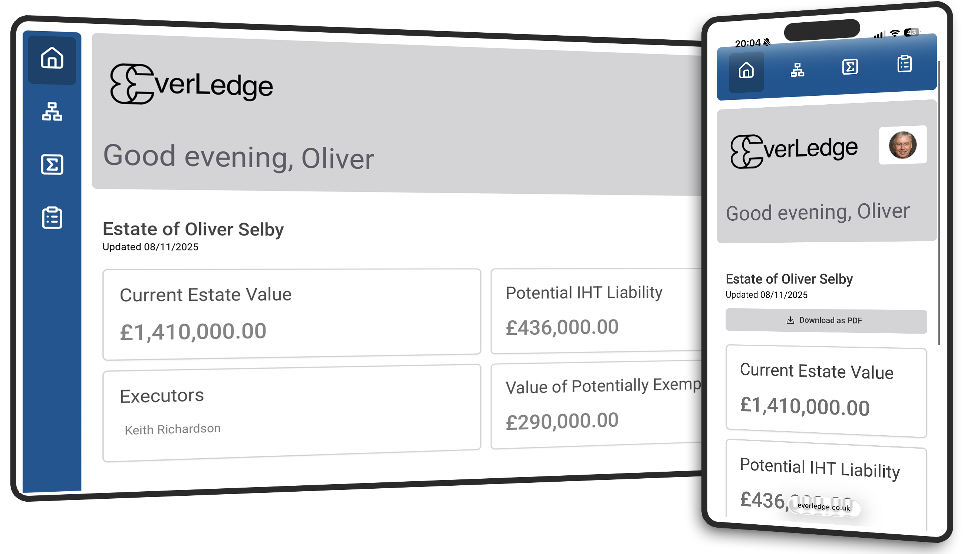Click the phone page scrollbar
This screenshot has height=554, width=980.
click(x=938, y=201)
